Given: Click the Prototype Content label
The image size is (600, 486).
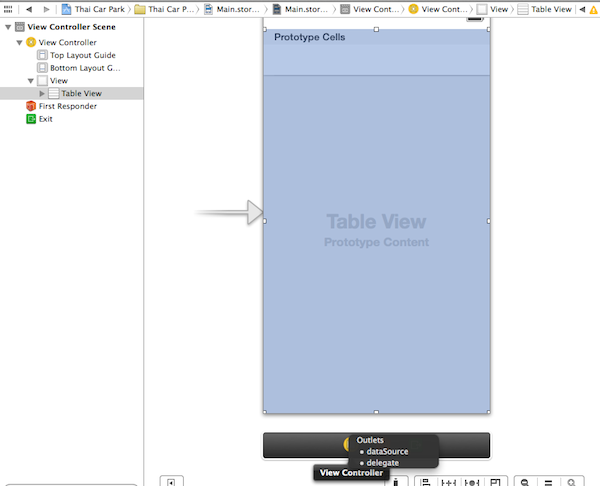Looking at the screenshot, I should click(376, 242).
